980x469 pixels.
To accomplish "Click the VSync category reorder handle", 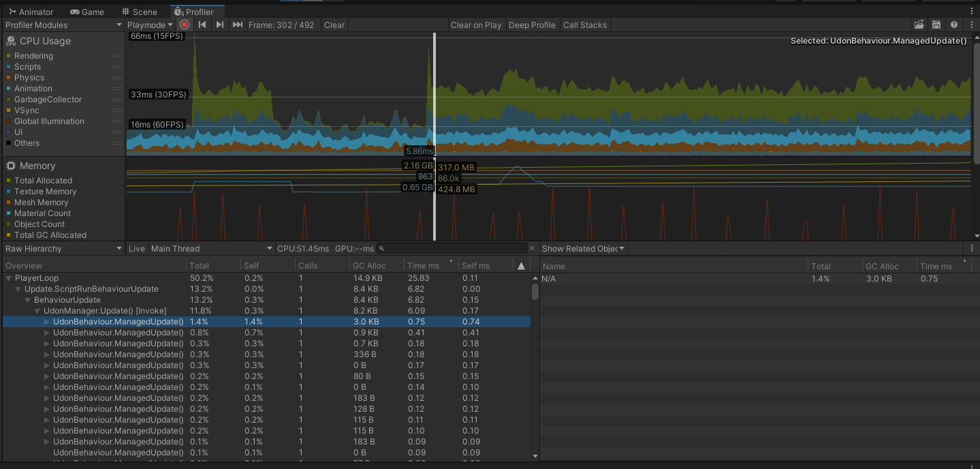I will click(117, 110).
